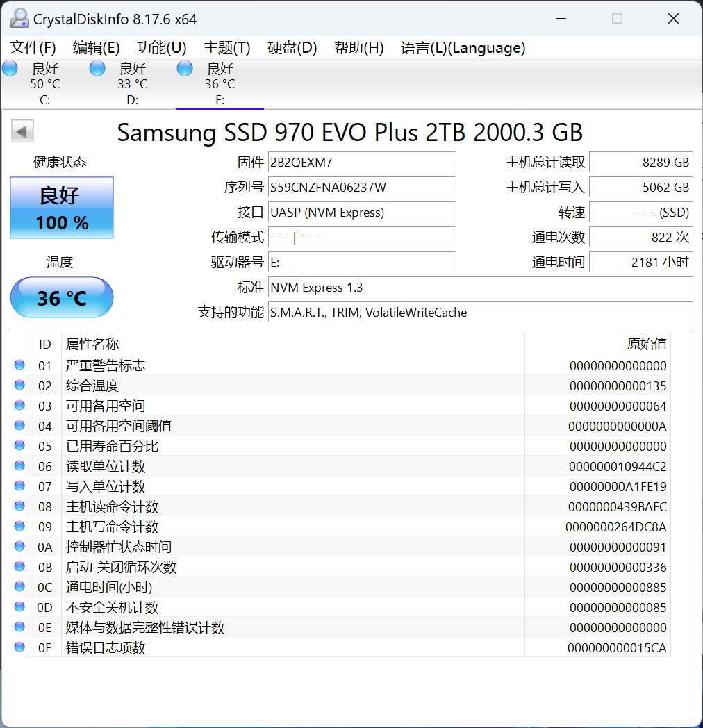The width and height of the screenshot is (703, 728).
Task: Select the 读取单位计数 attribute row
Action: (x=278, y=466)
